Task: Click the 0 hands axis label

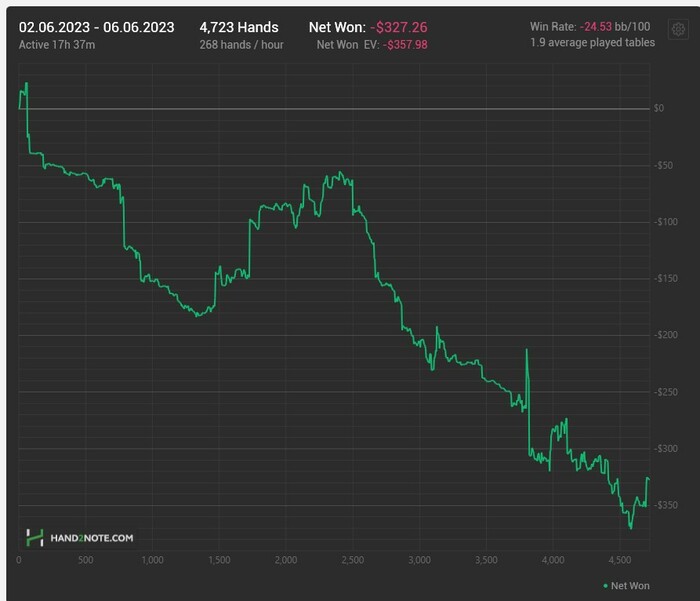Action: pyautogui.click(x=19, y=560)
